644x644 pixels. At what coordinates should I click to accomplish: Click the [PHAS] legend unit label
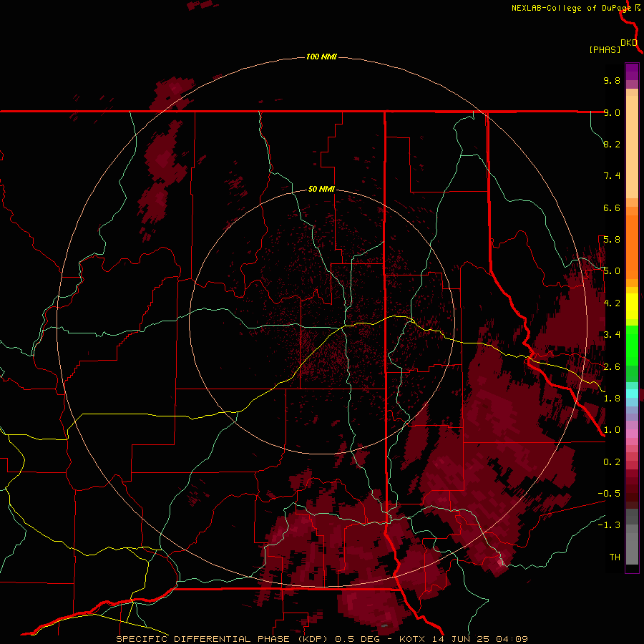(605, 49)
